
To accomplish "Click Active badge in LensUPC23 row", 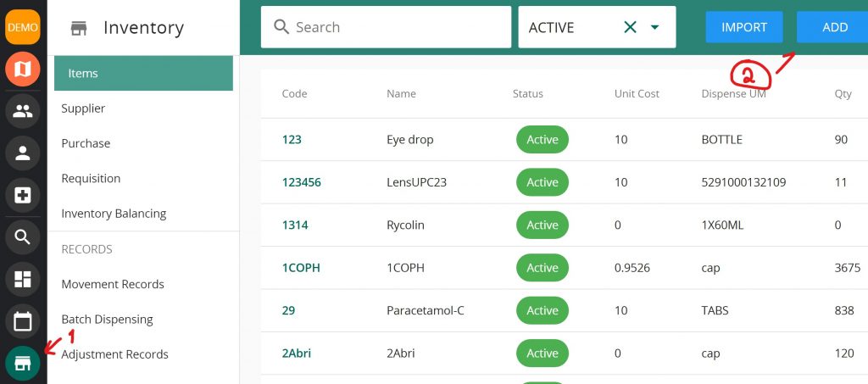I will (x=542, y=182).
